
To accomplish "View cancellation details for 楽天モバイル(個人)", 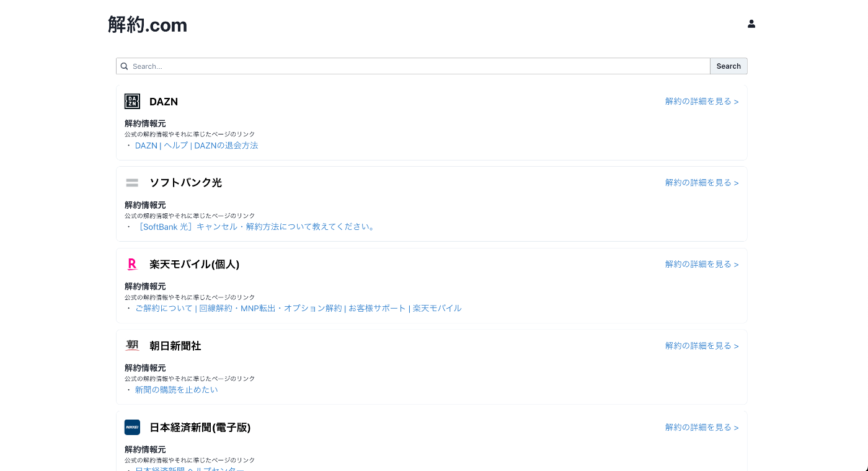I will coord(702,264).
